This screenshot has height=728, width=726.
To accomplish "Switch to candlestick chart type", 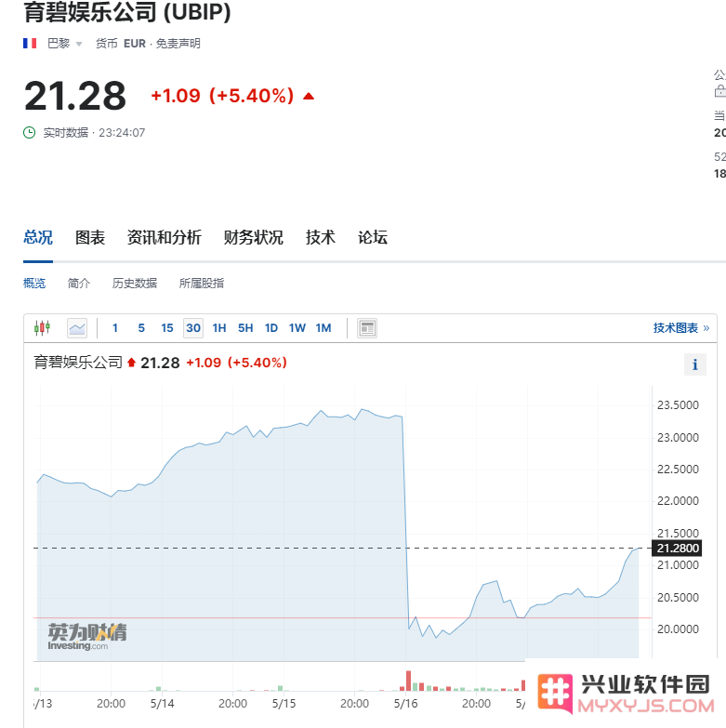I will click(42, 328).
